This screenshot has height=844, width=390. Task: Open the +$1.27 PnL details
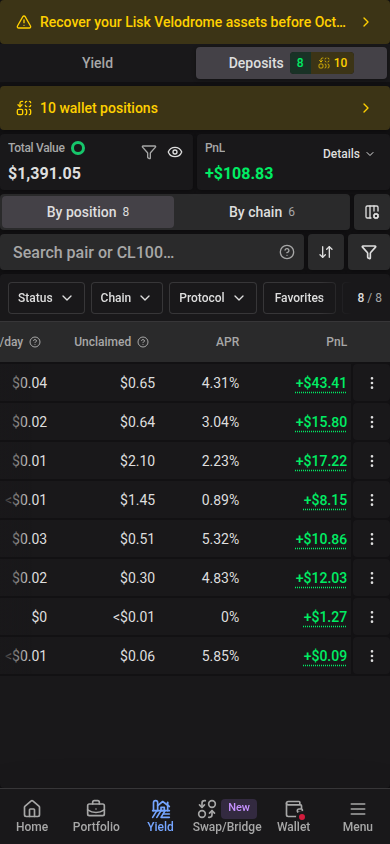[x=325, y=617]
